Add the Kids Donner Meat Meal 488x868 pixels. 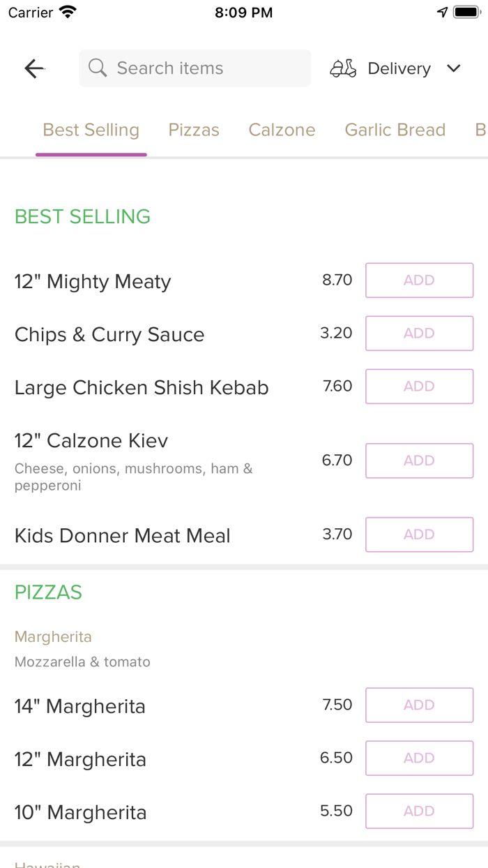click(419, 534)
